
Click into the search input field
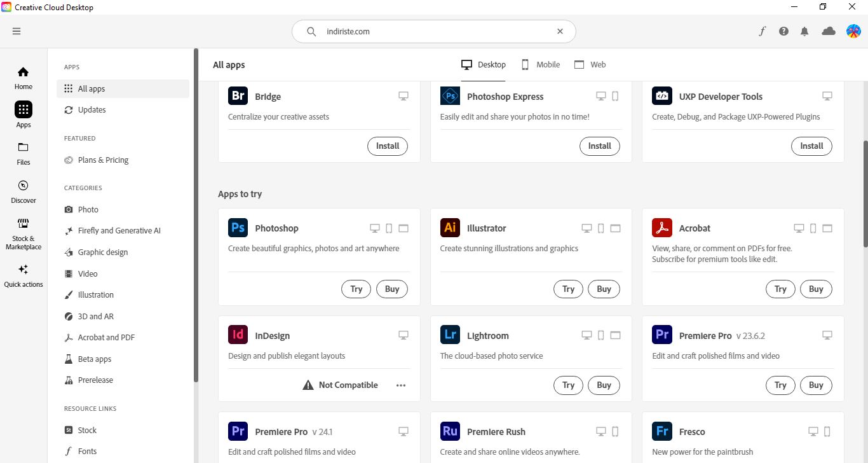(434, 31)
